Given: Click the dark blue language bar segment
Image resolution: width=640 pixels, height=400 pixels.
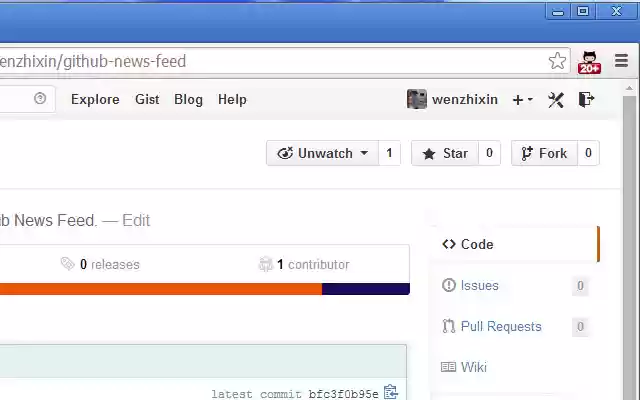Looking at the screenshot, I should pos(366,289).
